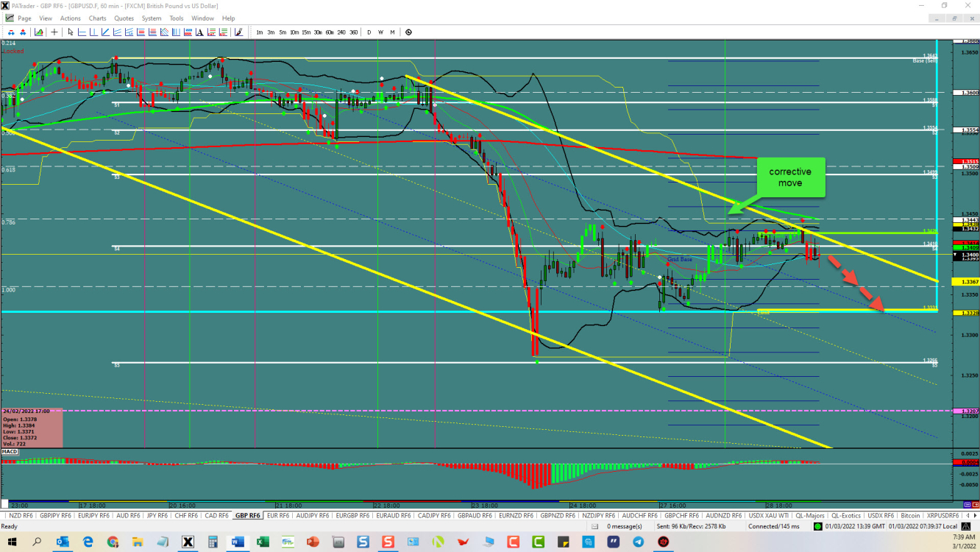
Task: Click the MACD indicator label
Action: pyautogui.click(x=10, y=451)
